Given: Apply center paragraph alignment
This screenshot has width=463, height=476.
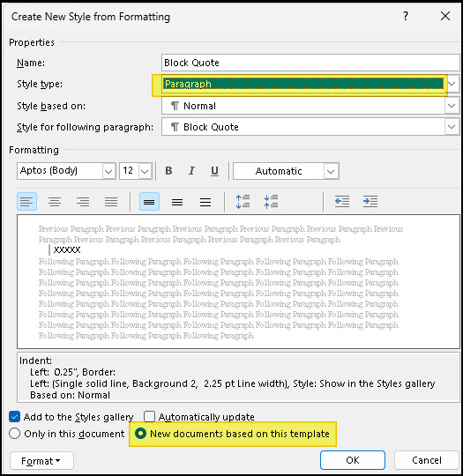Looking at the screenshot, I should click(x=55, y=202).
